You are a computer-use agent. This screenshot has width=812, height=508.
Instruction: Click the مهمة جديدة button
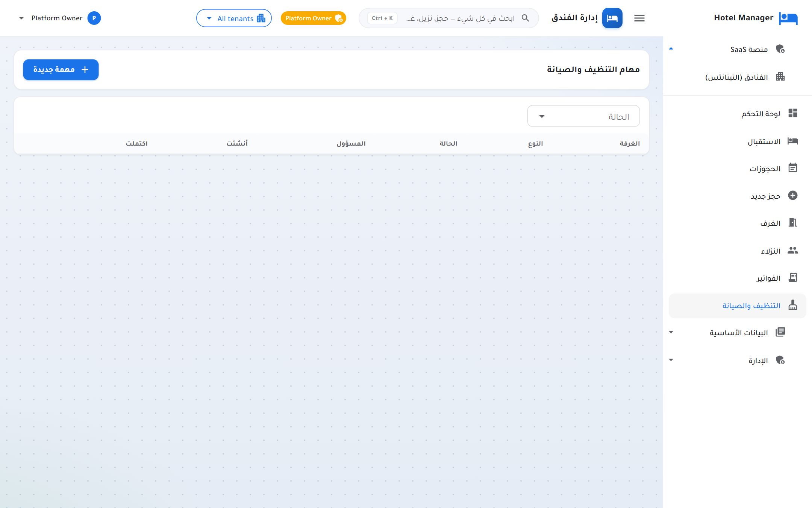[61, 70]
